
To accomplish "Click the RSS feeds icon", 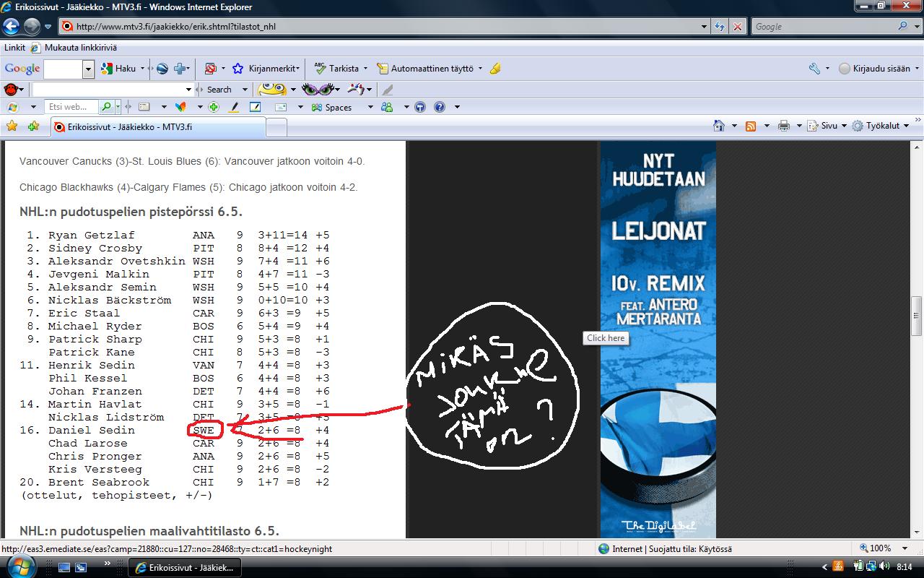I will click(x=751, y=126).
